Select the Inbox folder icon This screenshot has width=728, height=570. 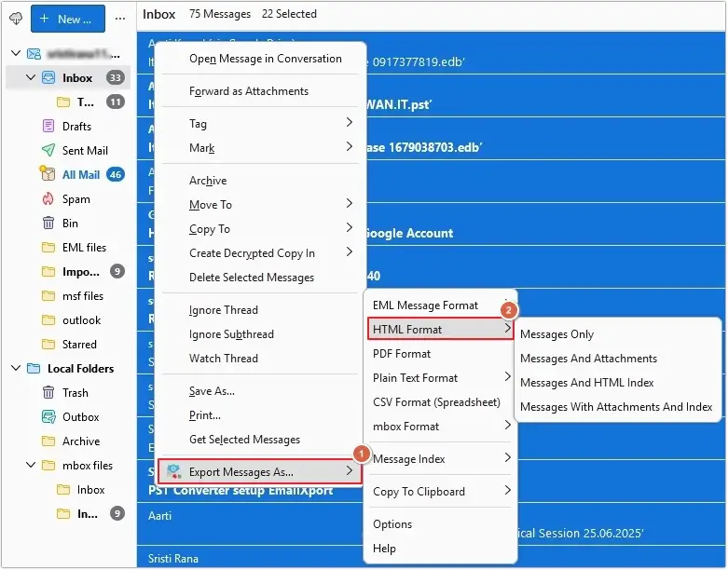coord(48,77)
